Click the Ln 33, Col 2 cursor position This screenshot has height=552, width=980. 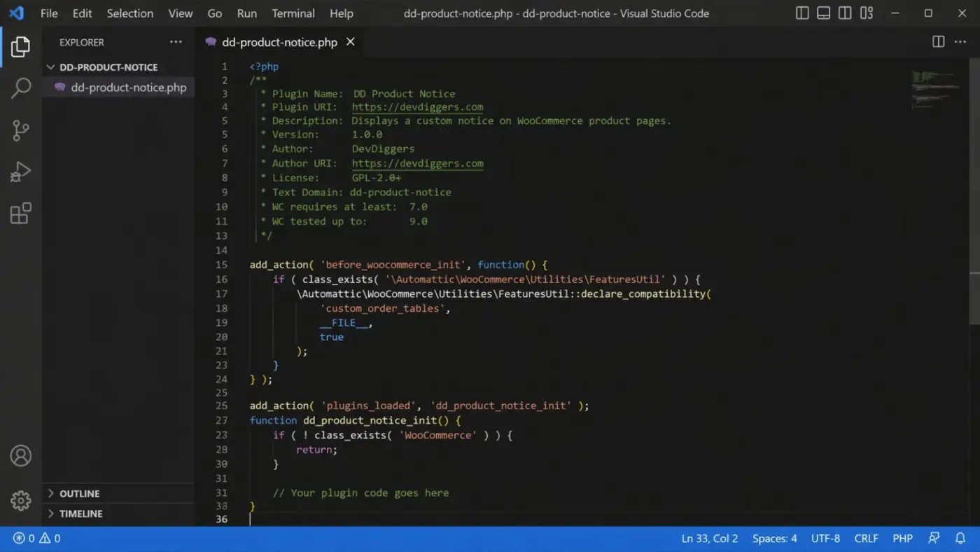click(710, 539)
